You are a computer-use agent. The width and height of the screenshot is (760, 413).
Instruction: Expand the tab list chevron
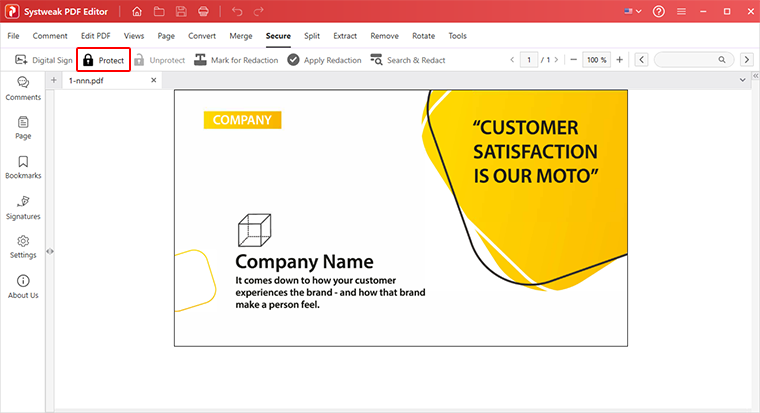click(743, 80)
